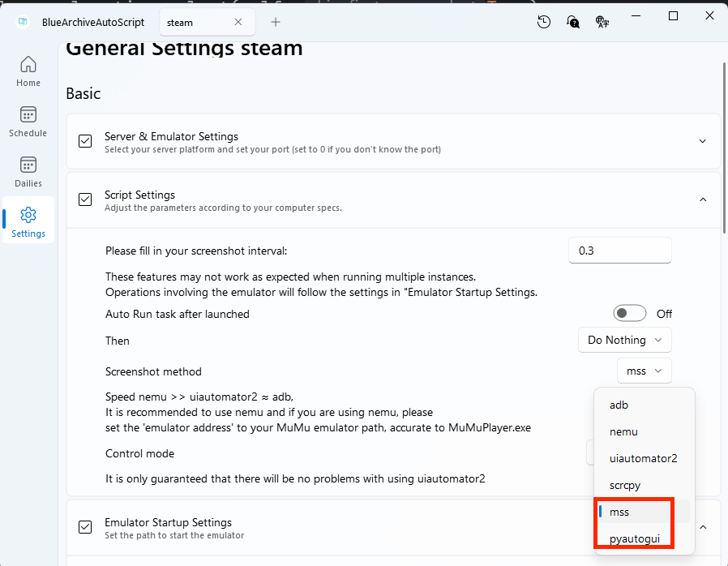Select mss screenshot method option
The height and width of the screenshot is (566, 728).
click(x=644, y=512)
